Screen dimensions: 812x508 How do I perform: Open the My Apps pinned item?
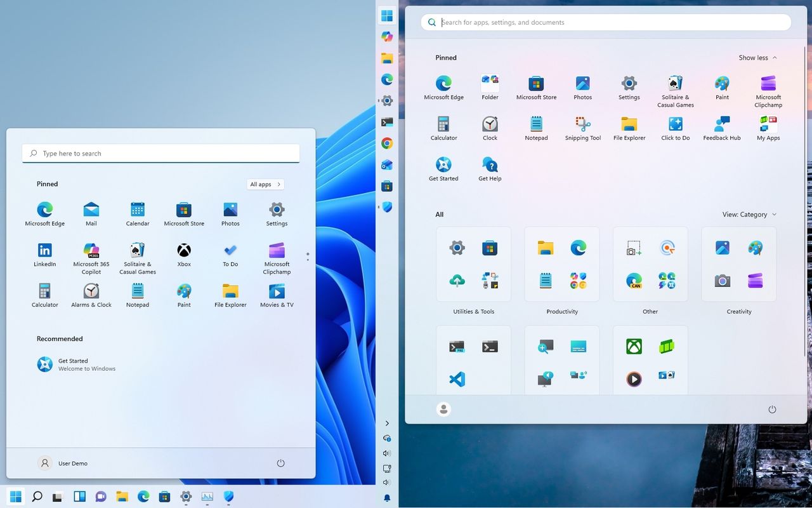click(768, 128)
